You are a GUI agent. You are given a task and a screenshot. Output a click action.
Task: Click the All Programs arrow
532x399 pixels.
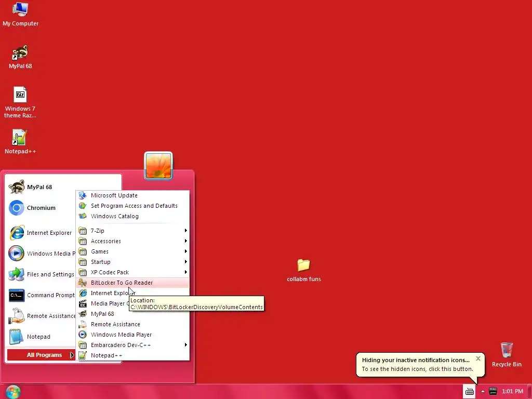(72, 355)
